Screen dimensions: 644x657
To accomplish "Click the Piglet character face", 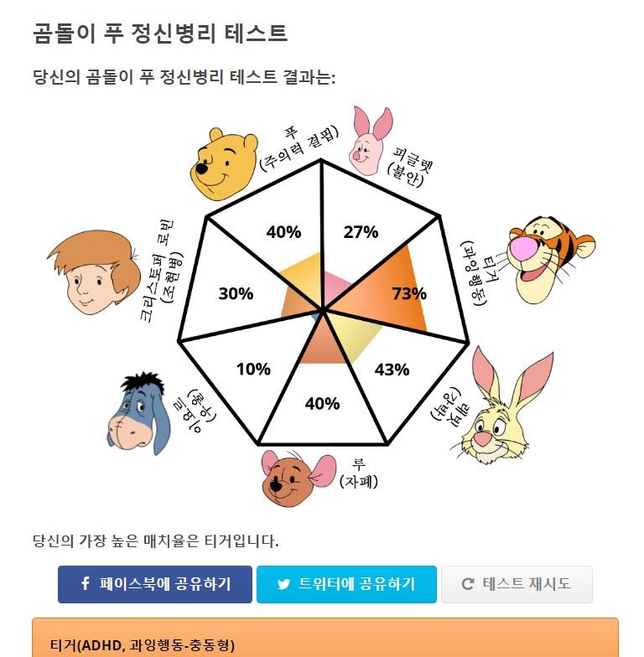I will tap(371, 141).
